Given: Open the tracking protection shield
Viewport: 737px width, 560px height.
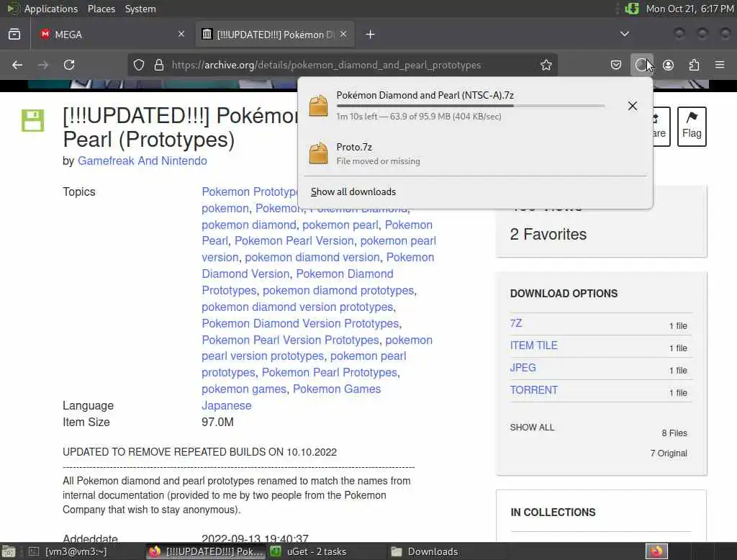Looking at the screenshot, I should [139, 65].
